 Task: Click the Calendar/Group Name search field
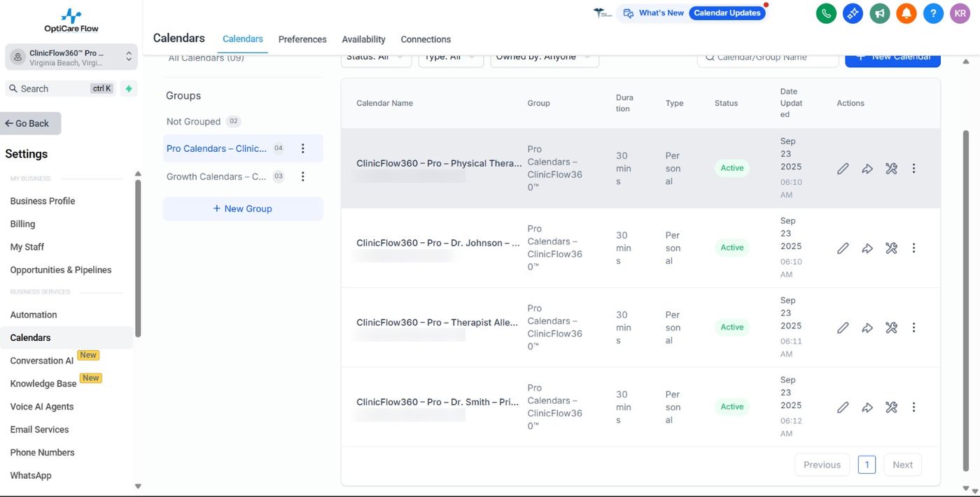coord(768,59)
